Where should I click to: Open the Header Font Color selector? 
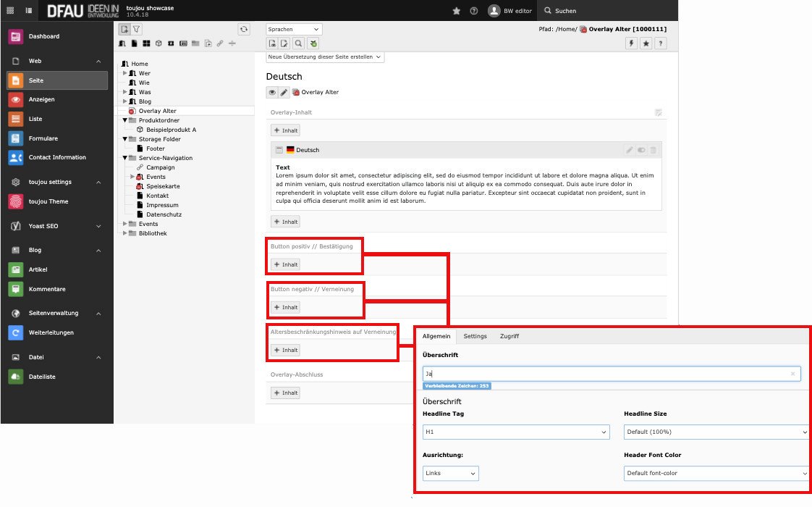pos(715,473)
